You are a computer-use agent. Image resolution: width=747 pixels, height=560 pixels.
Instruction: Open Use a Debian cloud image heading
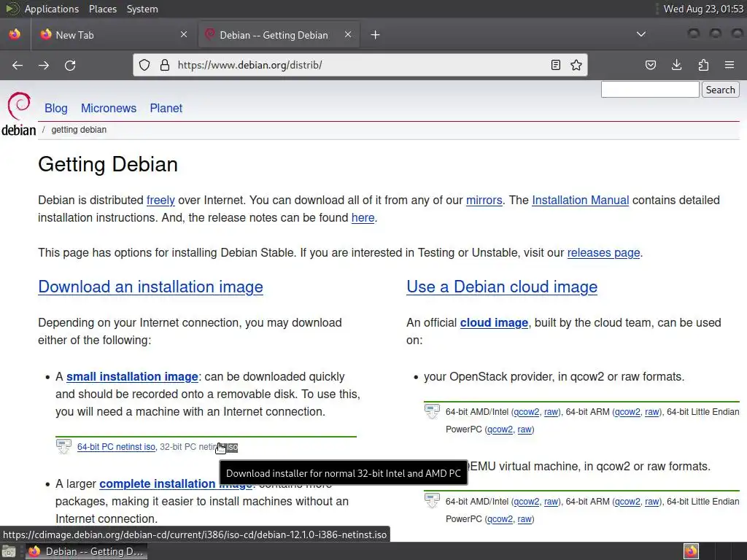502,287
